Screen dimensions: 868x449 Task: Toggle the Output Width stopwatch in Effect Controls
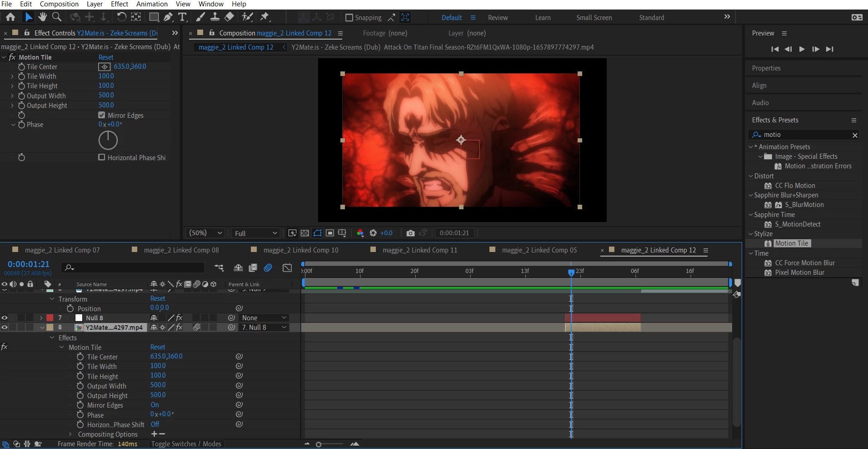[x=21, y=96]
